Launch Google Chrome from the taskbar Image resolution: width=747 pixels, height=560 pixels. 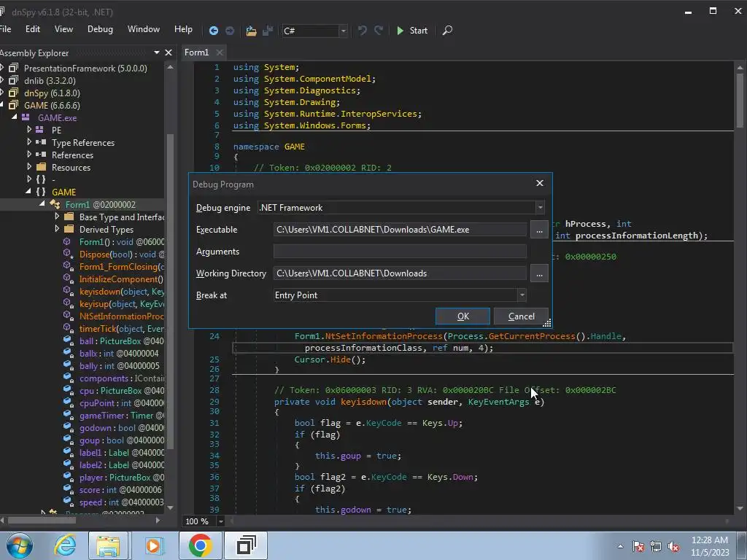pos(200,545)
